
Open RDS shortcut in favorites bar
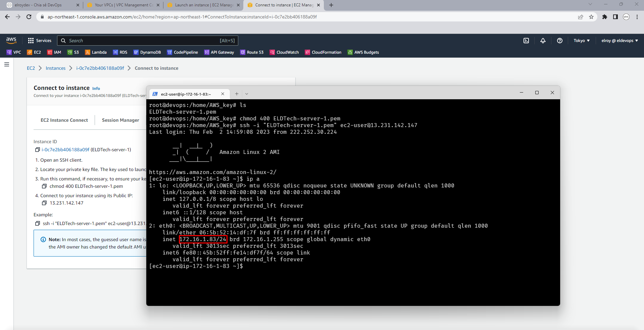[120, 52]
